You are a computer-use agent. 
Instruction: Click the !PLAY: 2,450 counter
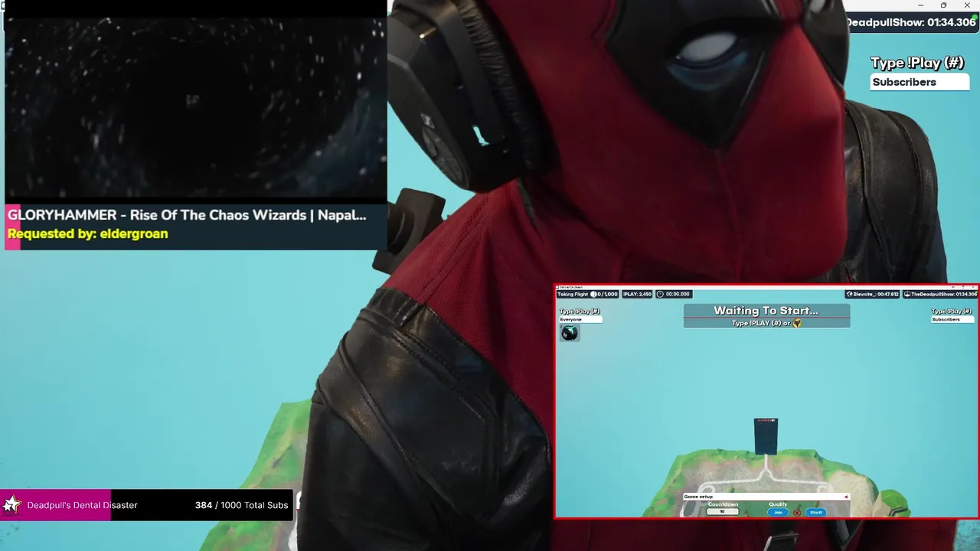coord(637,294)
